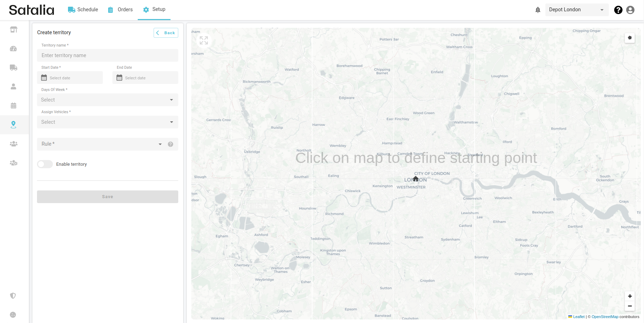Open the vehicles truck sidebar icon
The height and width of the screenshot is (323, 644).
point(13,68)
